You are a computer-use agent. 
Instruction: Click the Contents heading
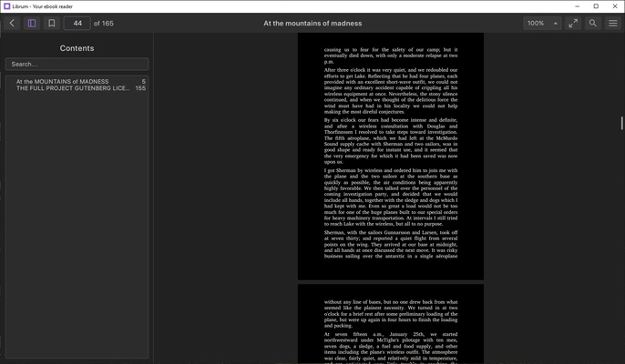(77, 48)
